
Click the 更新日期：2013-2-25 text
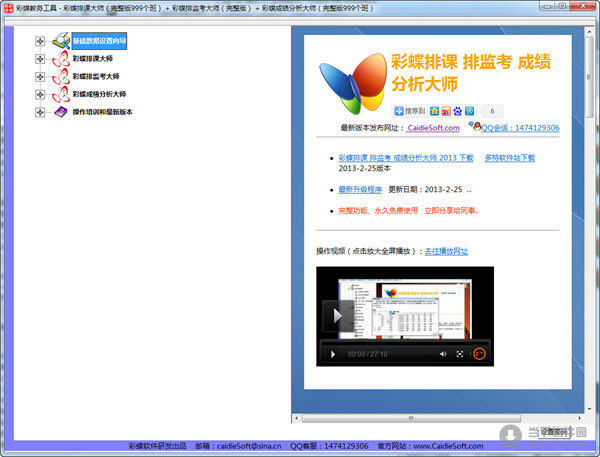(426, 189)
